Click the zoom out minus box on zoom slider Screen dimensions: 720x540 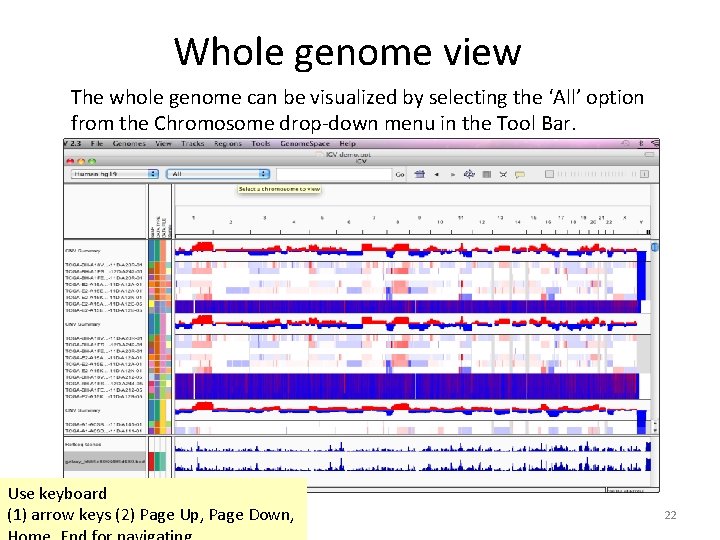pos(549,174)
